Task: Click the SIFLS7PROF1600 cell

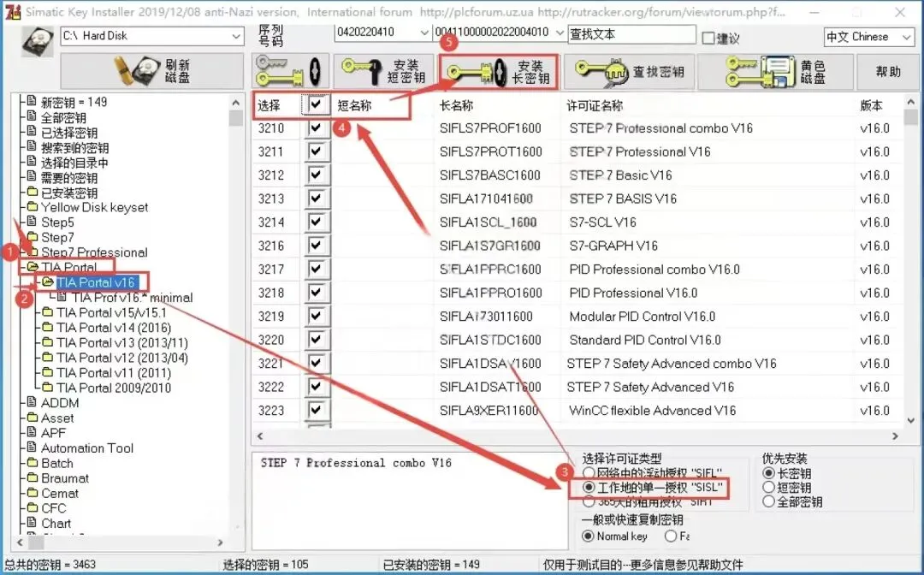Action: coord(490,128)
